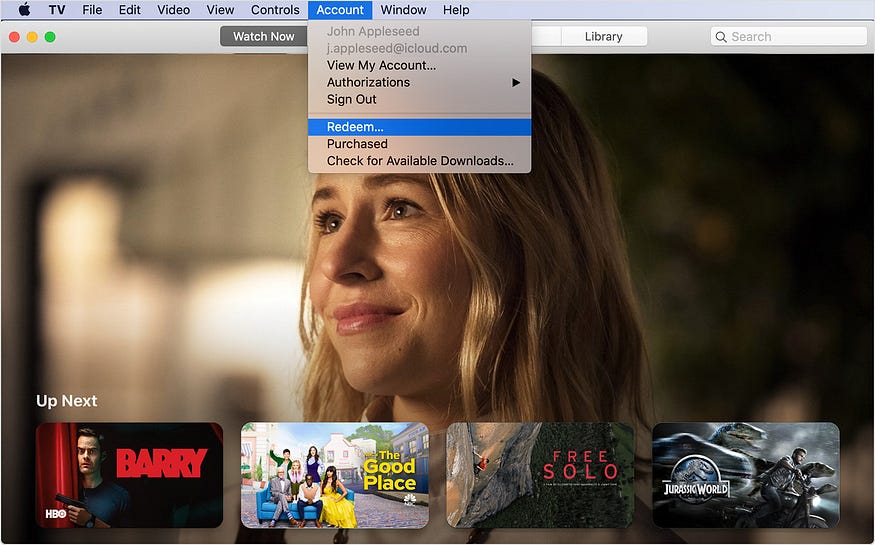Image resolution: width=875 pixels, height=545 pixels.
Task: Minimize the window with the yellow button
Action: coord(32,37)
